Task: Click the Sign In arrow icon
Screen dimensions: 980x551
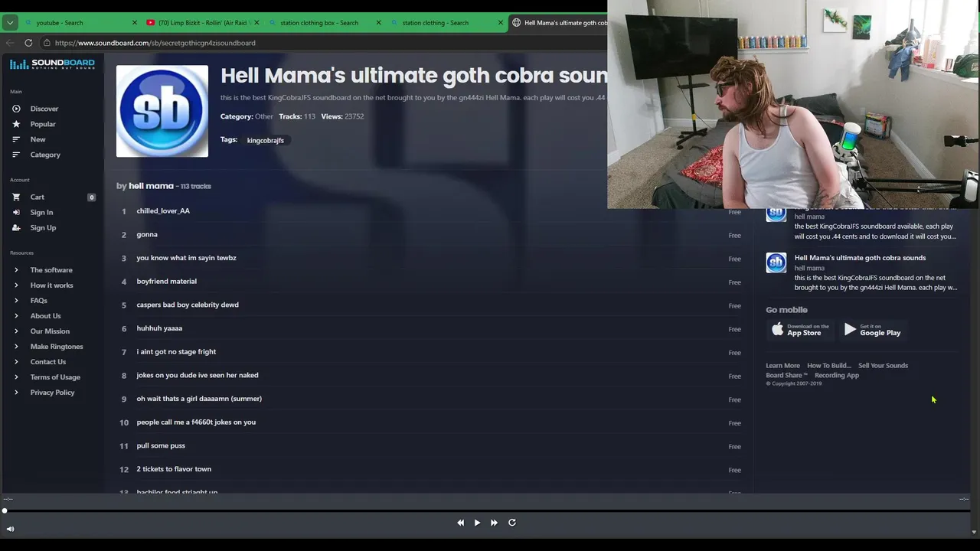Action: pos(16,212)
